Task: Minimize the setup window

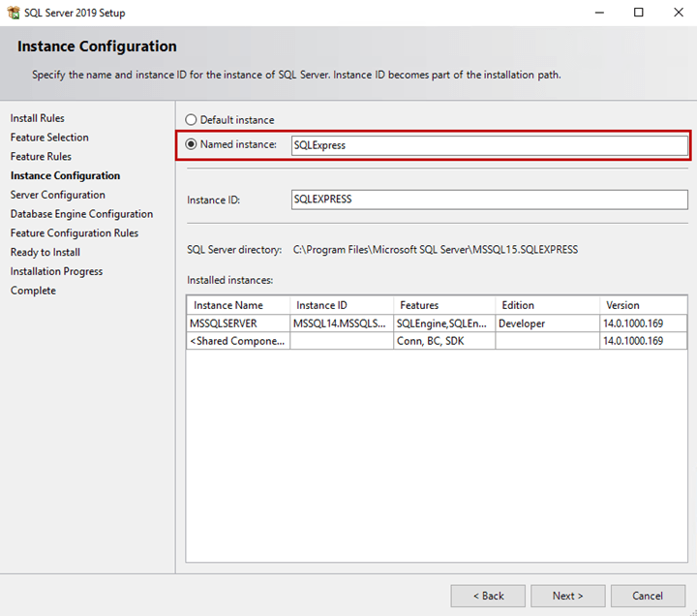Action: pyautogui.click(x=599, y=13)
